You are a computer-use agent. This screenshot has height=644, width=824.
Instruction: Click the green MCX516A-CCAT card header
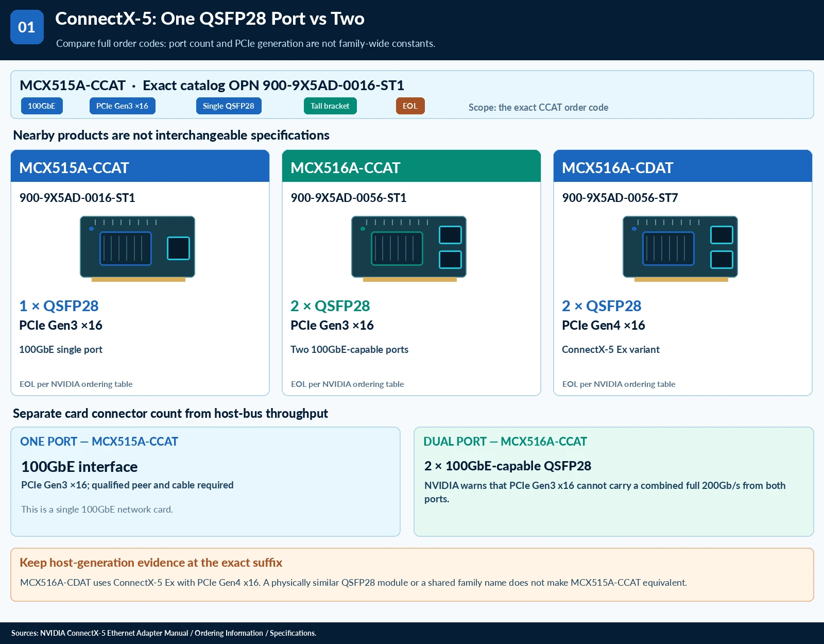point(411,166)
